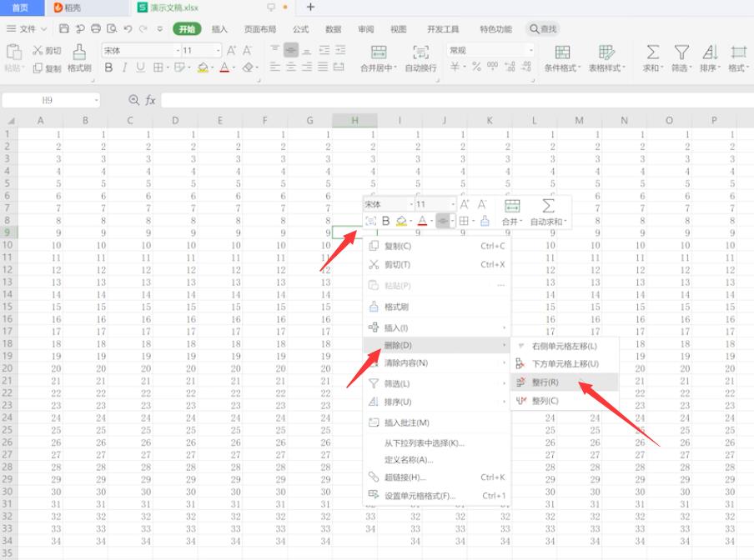
Task: Select column H header
Action: coord(354,120)
